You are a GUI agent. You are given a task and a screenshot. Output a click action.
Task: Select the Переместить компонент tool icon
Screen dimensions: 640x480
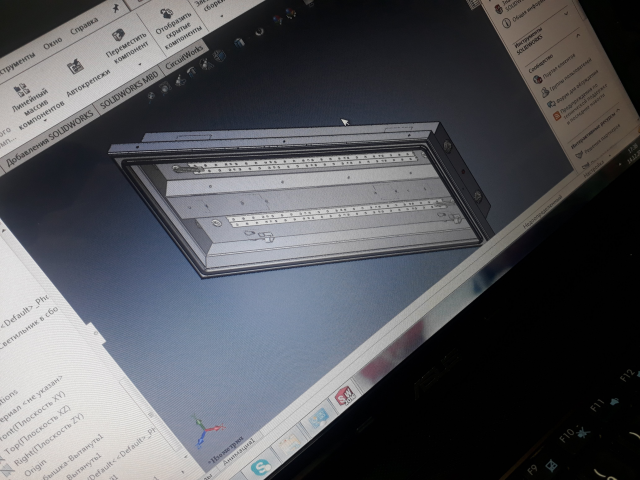[118, 36]
